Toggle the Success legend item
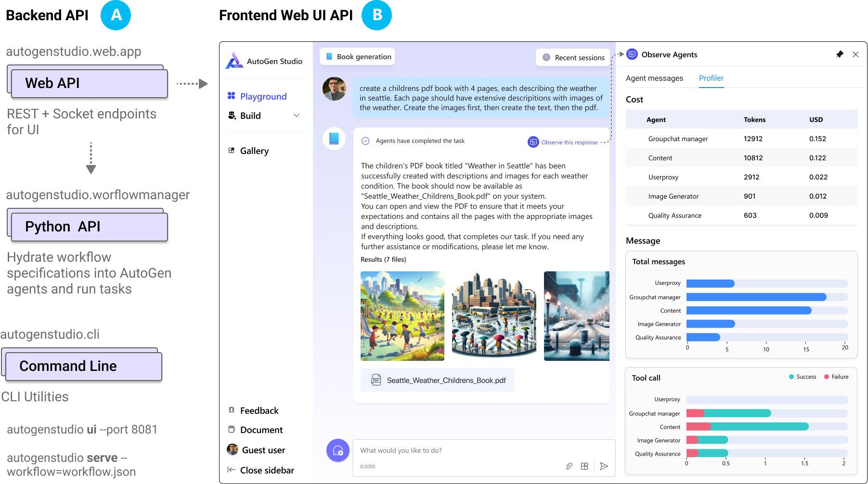Image resolution: width=868 pixels, height=484 pixels. (803, 377)
